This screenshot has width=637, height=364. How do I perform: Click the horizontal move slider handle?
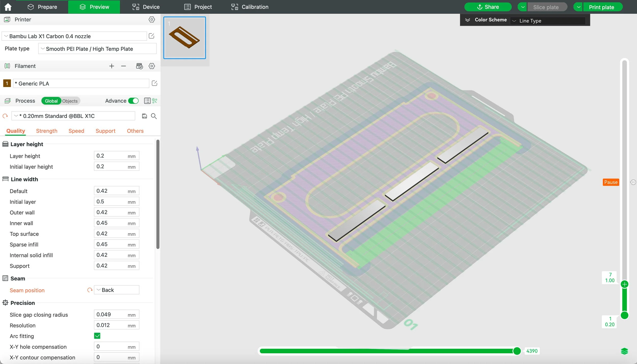pyautogui.click(x=517, y=351)
